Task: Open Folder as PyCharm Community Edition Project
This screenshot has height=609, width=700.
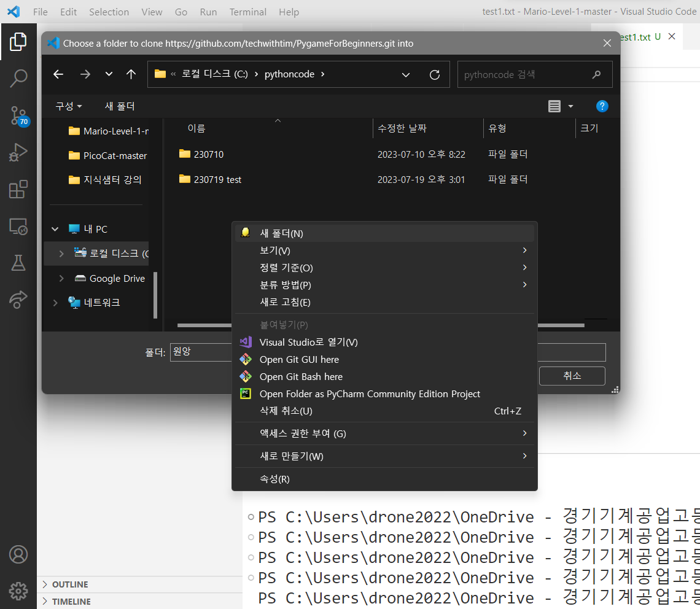Action: (x=385, y=394)
